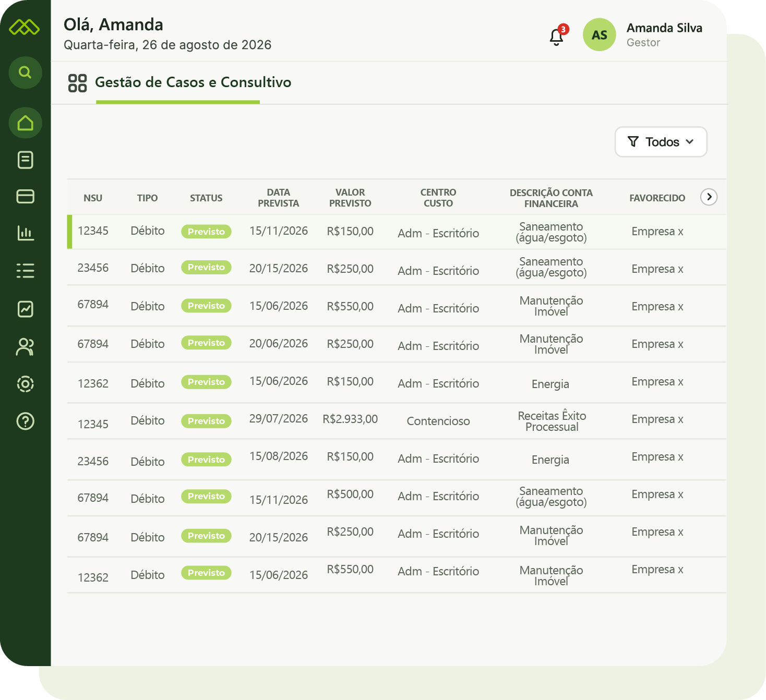Click Previsto badge in 20/06/2026 row
766x700 pixels.
206,343
